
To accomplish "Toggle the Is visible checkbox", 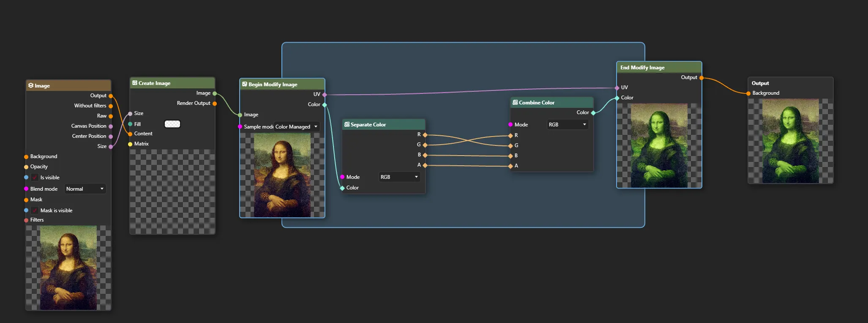I will pos(35,178).
